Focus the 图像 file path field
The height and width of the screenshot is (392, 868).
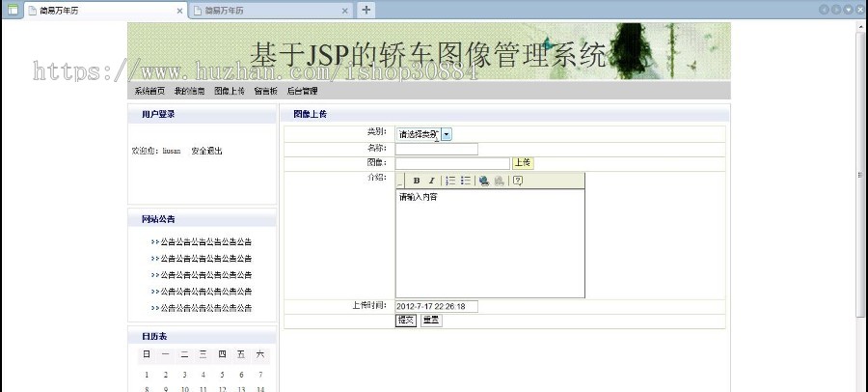tap(452, 163)
